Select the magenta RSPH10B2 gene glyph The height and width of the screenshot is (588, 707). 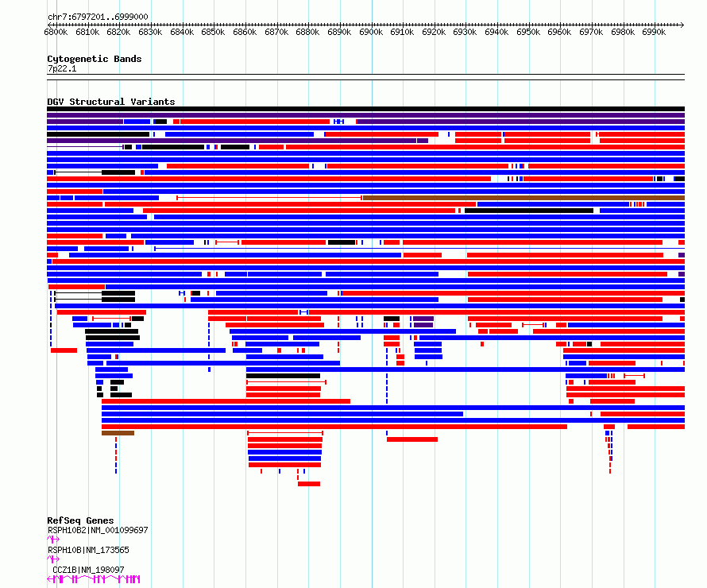tap(53, 540)
